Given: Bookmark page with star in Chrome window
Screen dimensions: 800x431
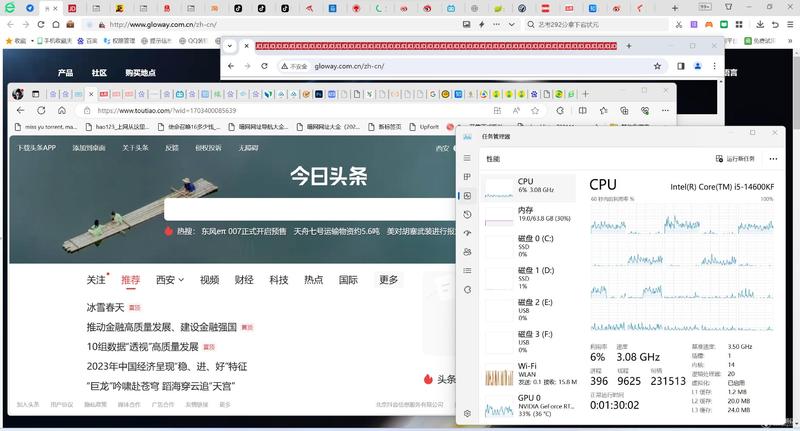Looking at the screenshot, I should (x=657, y=66).
